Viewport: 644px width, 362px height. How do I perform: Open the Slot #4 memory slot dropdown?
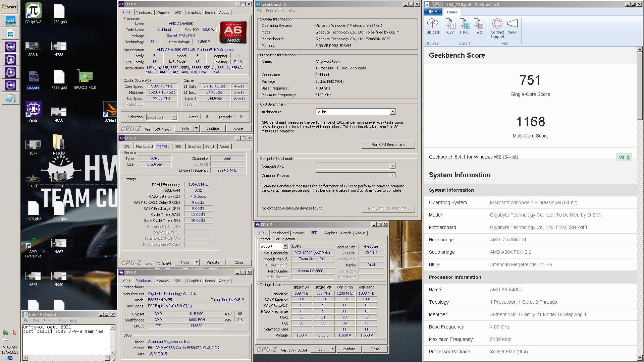(x=285, y=246)
